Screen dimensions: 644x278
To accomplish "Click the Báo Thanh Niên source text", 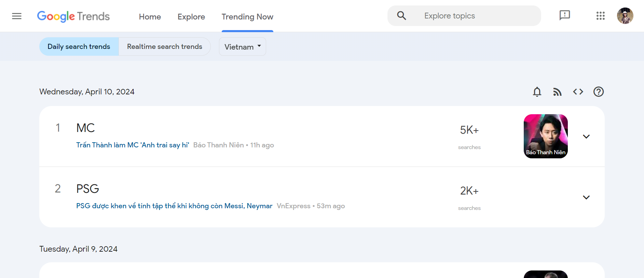I will click(219, 145).
